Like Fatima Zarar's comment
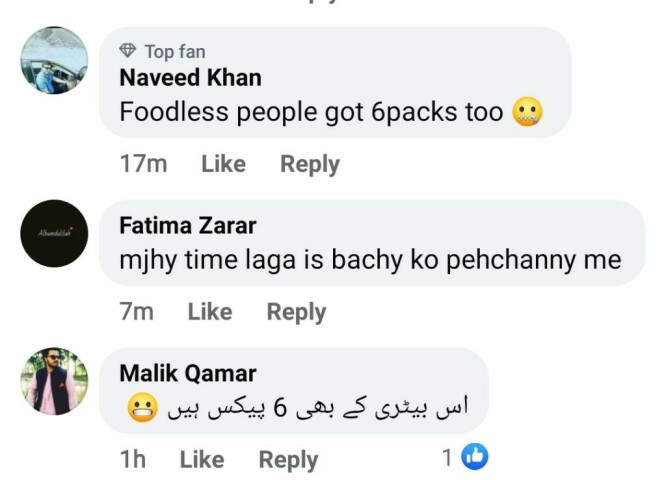 (x=209, y=312)
